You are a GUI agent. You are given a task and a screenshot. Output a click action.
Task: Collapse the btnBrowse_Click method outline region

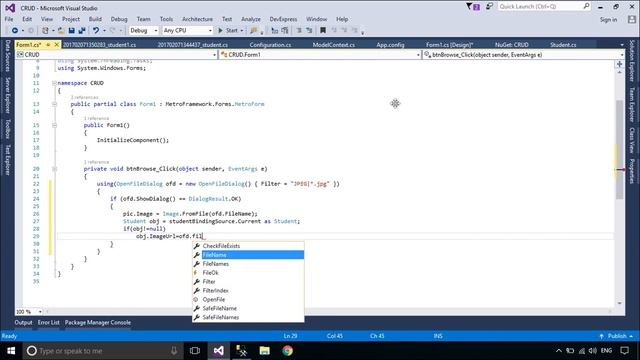[x=54, y=169]
